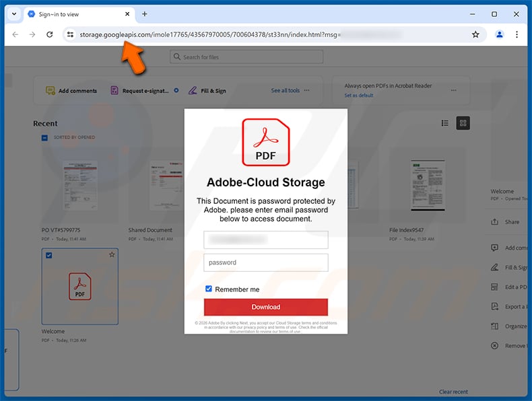Click the Adobe-Cloud Storage title

[x=266, y=182]
